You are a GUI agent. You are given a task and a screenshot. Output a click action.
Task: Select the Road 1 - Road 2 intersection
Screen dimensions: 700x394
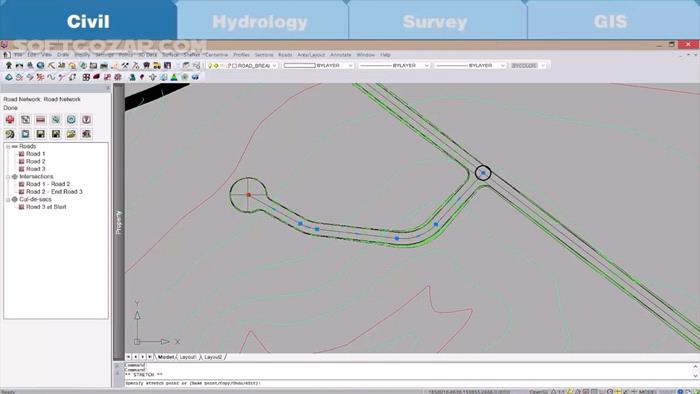pyautogui.click(x=48, y=184)
